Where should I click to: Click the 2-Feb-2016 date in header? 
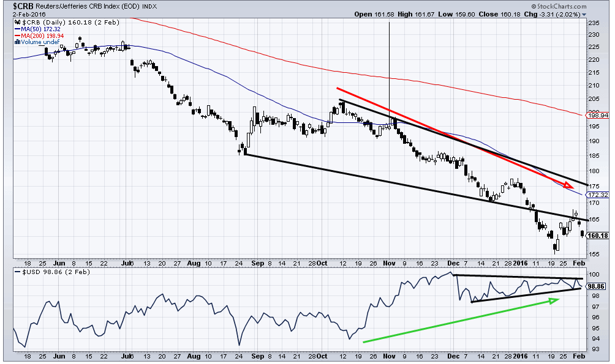29,15
